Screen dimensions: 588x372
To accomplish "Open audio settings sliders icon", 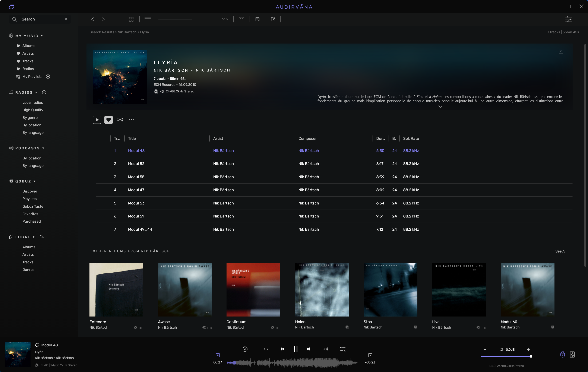I will (569, 19).
